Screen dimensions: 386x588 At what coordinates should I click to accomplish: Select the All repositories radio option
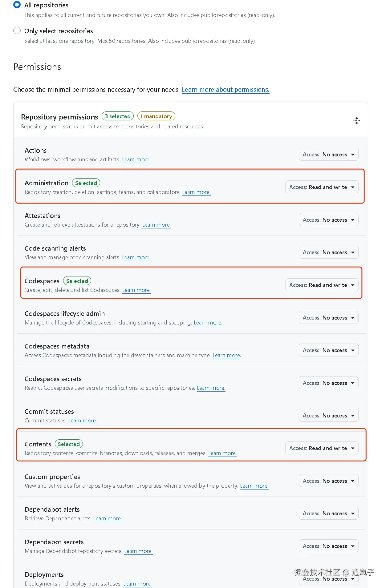[17, 5]
